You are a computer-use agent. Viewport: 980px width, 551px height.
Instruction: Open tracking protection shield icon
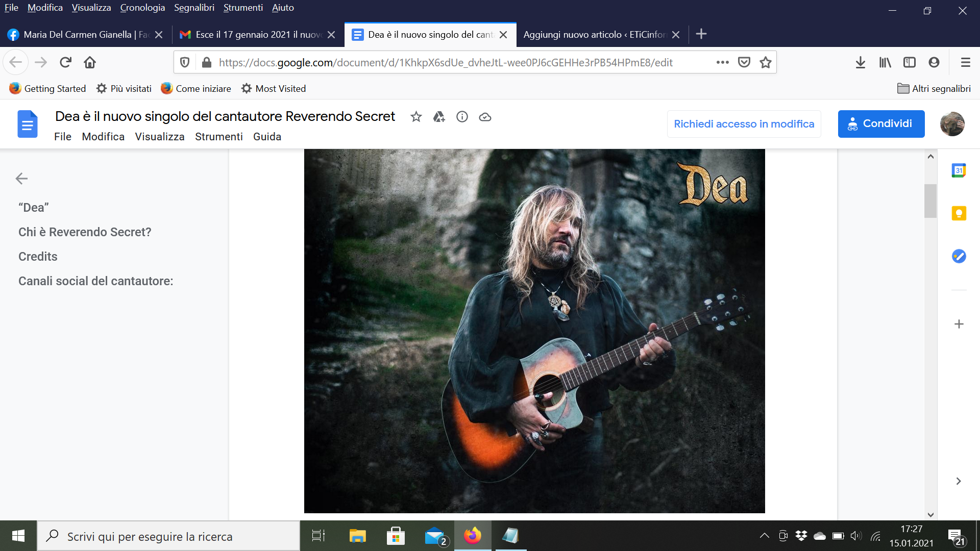click(x=185, y=62)
